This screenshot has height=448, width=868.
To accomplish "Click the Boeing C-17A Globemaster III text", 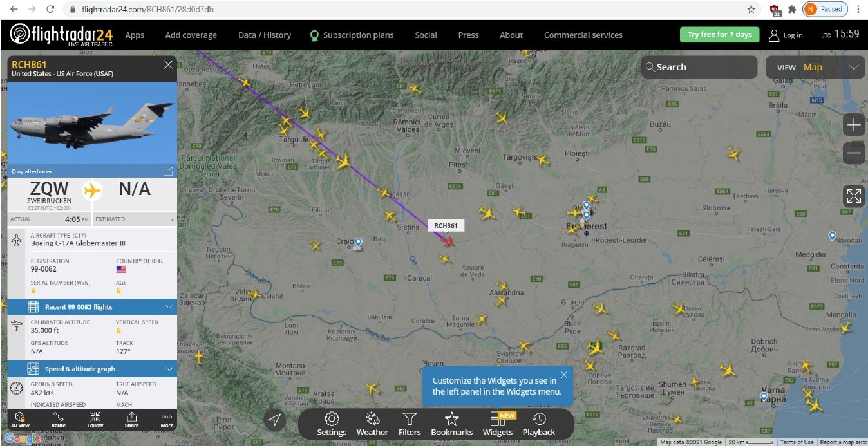I will click(x=78, y=243).
